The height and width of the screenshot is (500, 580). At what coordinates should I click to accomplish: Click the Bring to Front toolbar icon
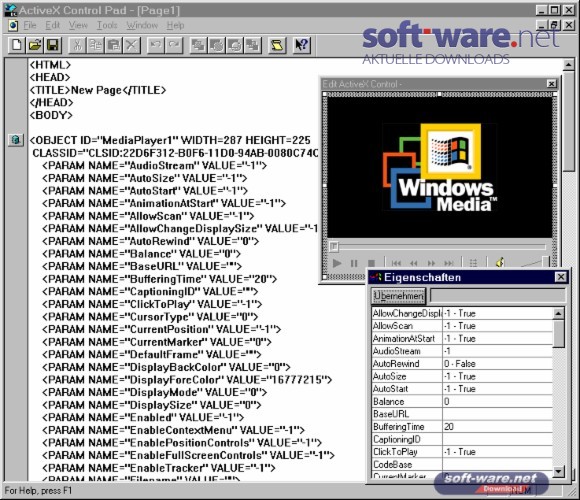(198, 45)
